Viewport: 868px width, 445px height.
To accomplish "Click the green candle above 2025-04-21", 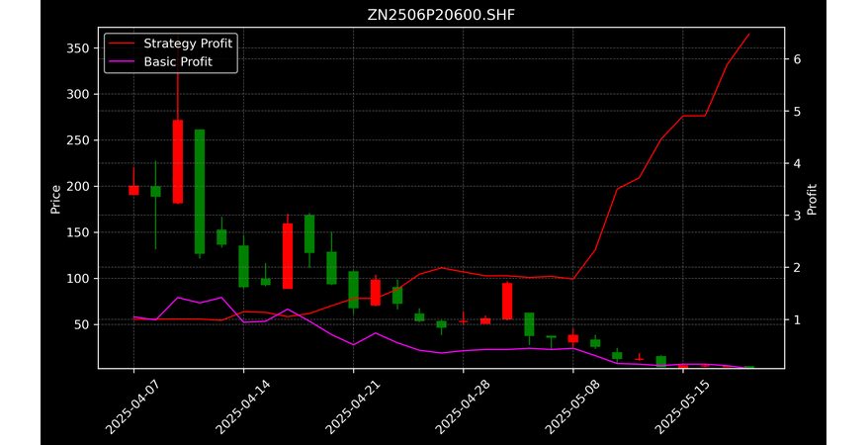I will tap(353, 290).
